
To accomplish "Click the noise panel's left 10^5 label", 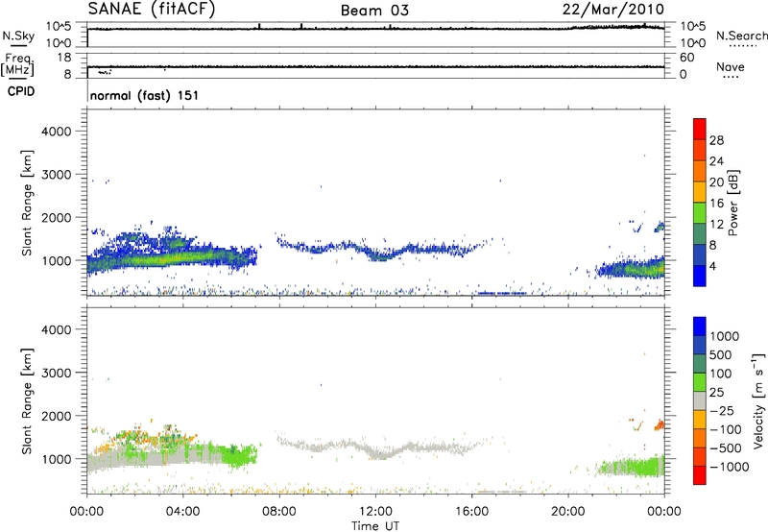I will point(59,26).
